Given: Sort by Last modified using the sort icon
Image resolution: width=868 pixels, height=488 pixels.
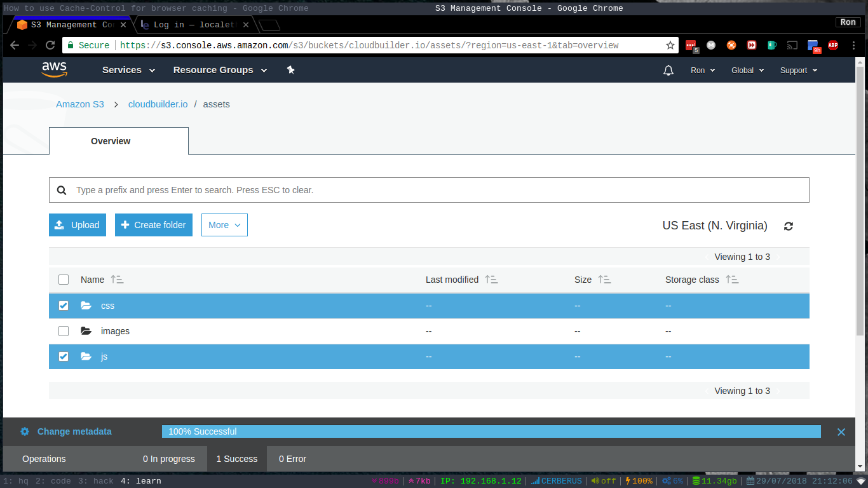Looking at the screenshot, I should tap(491, 280).
